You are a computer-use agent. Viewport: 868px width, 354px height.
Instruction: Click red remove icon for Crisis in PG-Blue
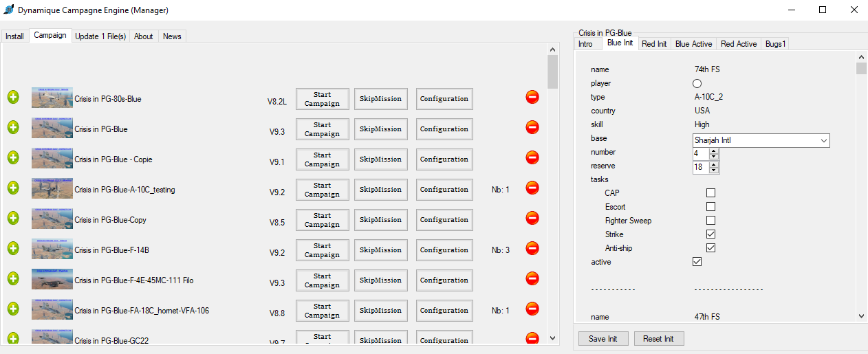click(532, 127)
